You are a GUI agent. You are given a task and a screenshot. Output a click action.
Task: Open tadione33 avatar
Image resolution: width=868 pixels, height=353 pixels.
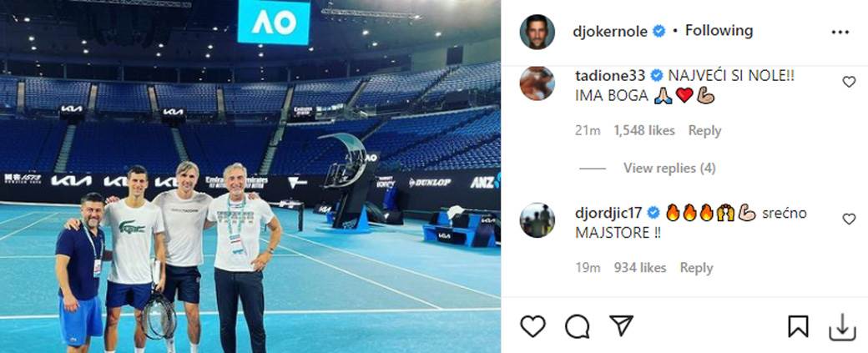537,83
